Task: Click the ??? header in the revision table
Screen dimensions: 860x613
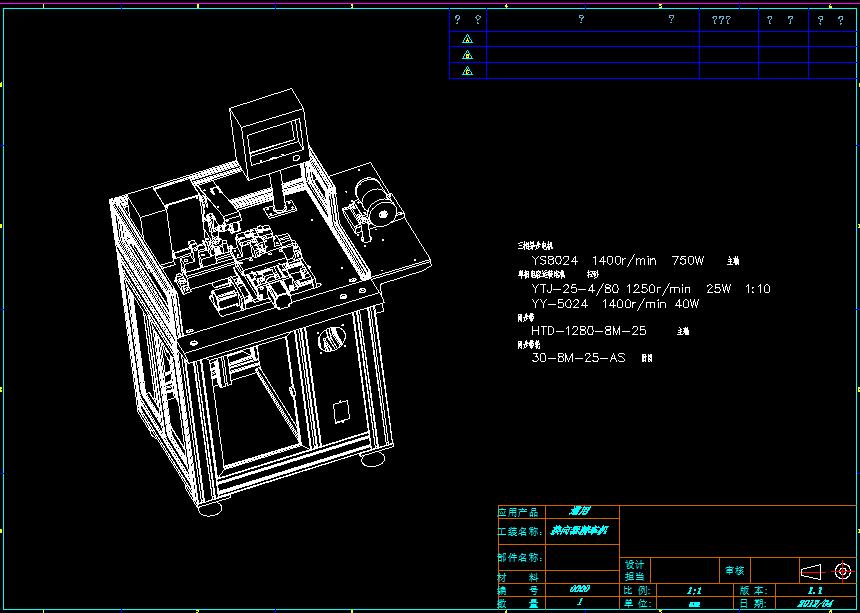Action: pyautogui.click(x=721, y=20)
